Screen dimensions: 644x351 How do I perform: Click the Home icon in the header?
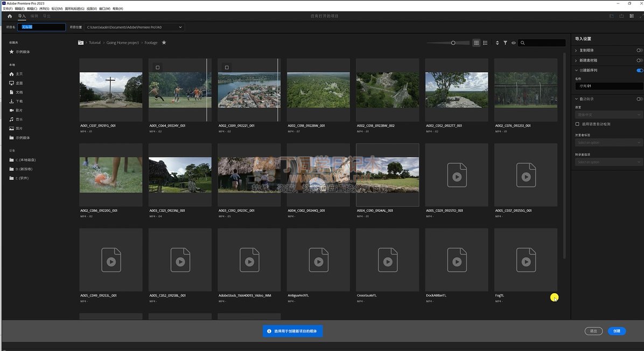coord(10,16)
